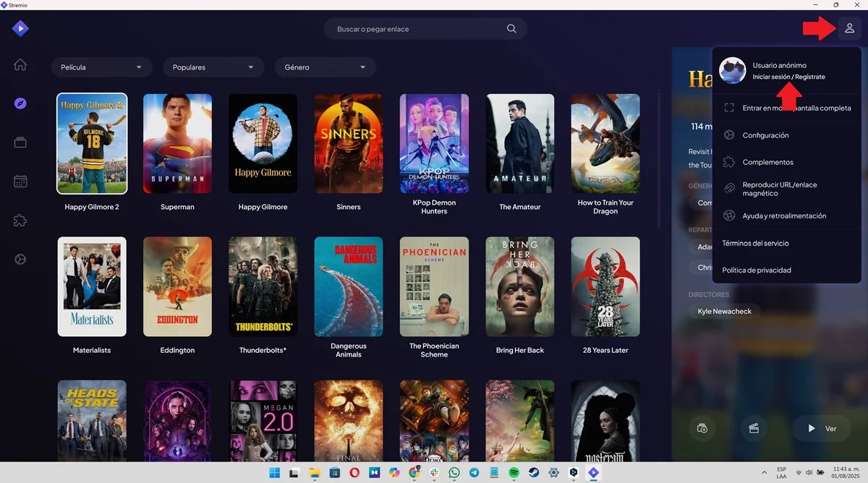Open the Settings gear in the sidebar

[x=20, y=260]
